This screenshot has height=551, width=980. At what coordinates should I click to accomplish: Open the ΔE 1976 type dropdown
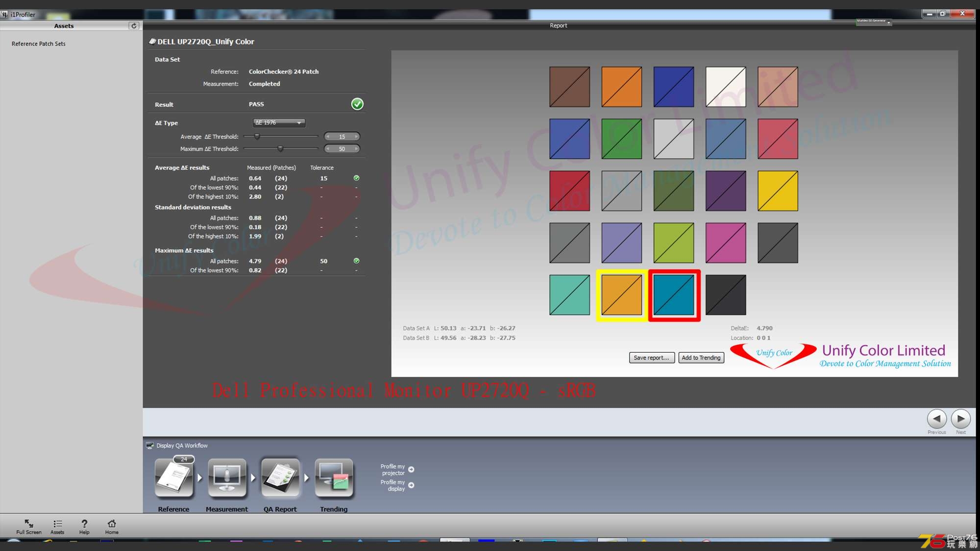(279, 122)
